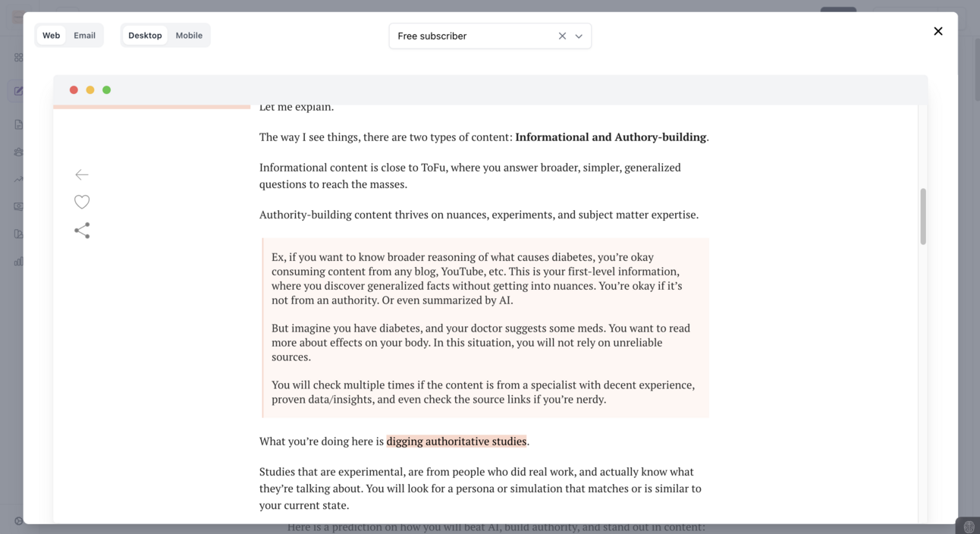
Task: Go back using the left arrow icon
Action: pyautogui.click(x=82, y=174)
